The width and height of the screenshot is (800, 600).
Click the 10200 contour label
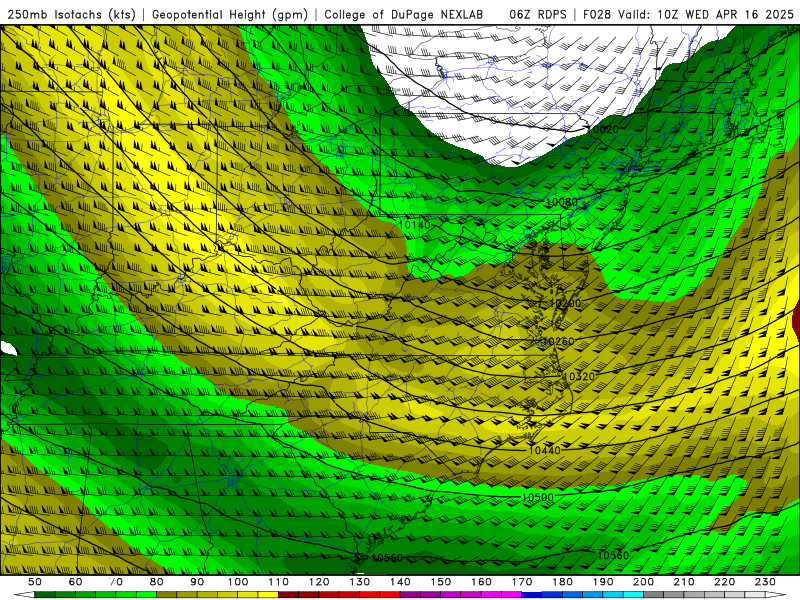pyautogui.click(x=565, y=303)
